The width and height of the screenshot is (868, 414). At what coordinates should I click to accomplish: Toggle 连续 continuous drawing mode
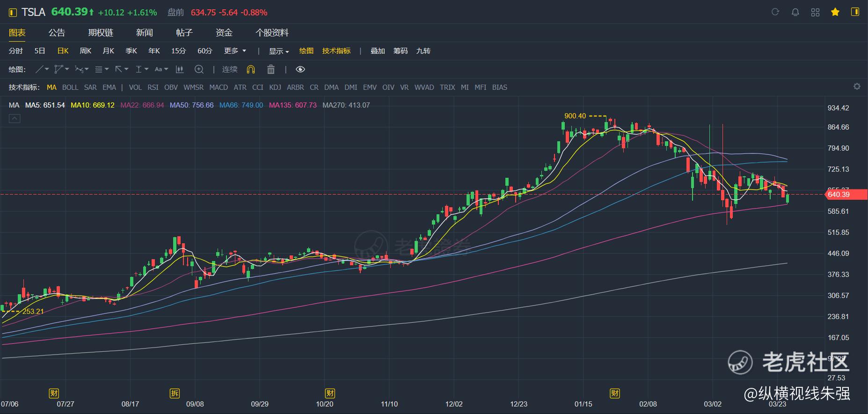pyautogui.click(x=230, y=69)
